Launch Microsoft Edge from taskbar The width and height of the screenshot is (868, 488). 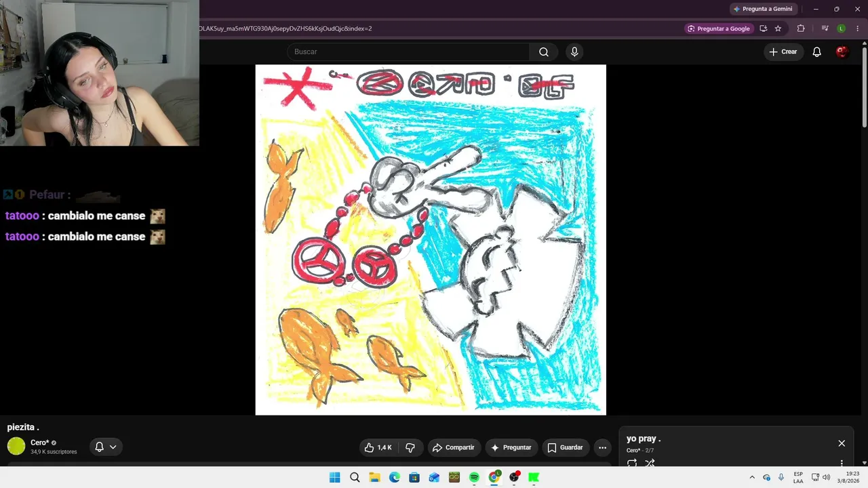[395, 477]
